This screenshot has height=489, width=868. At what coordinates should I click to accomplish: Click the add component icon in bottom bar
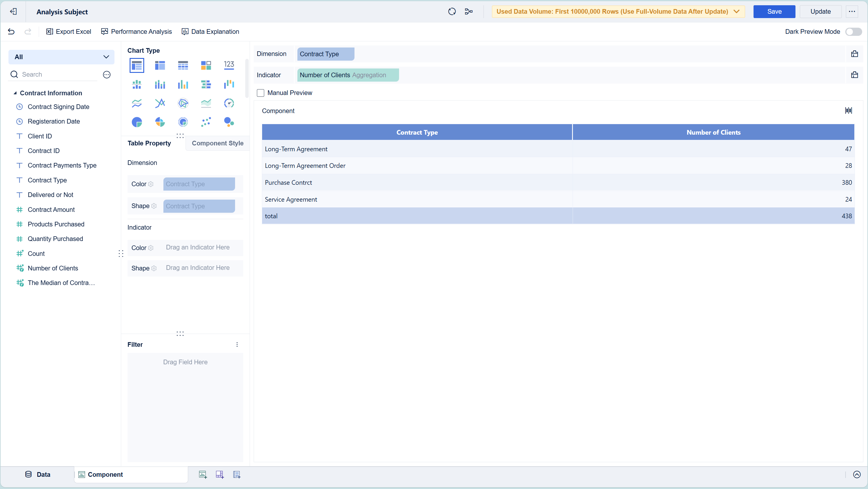click(x=202, y=474)
